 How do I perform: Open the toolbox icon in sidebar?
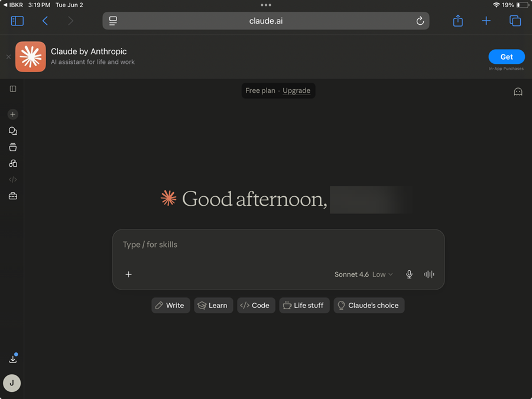pyautogui.click(x=13, y=196)
